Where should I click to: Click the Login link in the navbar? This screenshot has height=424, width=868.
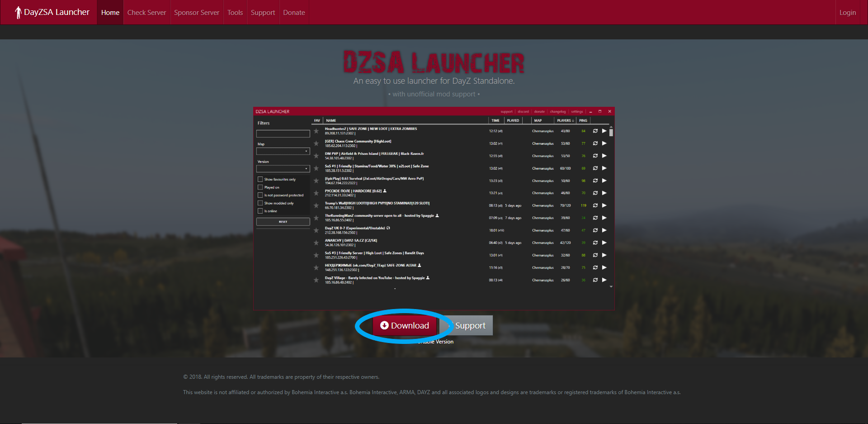coord(847,13)
